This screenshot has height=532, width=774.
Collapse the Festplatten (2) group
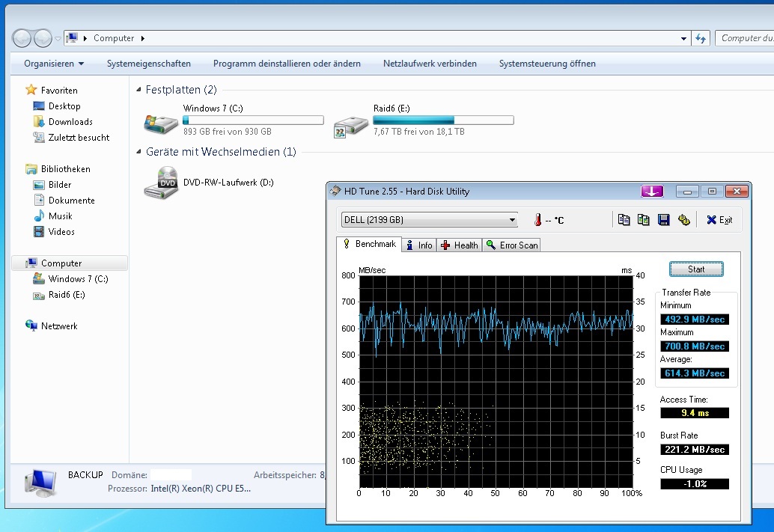coord(138,90)
